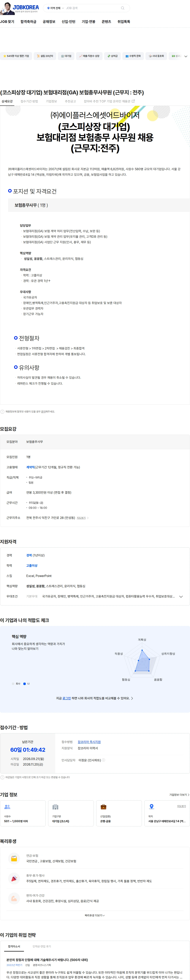Viewport: 190px width, 980px height.
Task: Click the 잡코리아 즉시지원 link
Action: coord(89,742)
